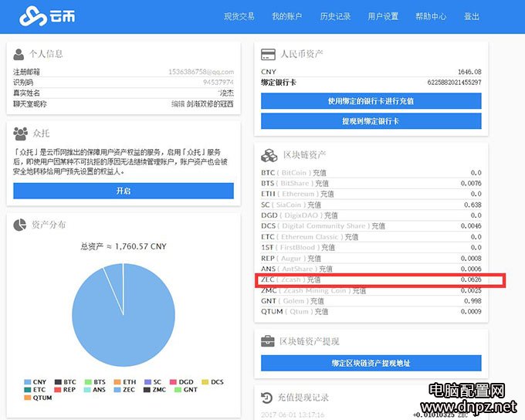Click the SC balance 0.638
Screen dimensions: 525x420
pos(472,205)
